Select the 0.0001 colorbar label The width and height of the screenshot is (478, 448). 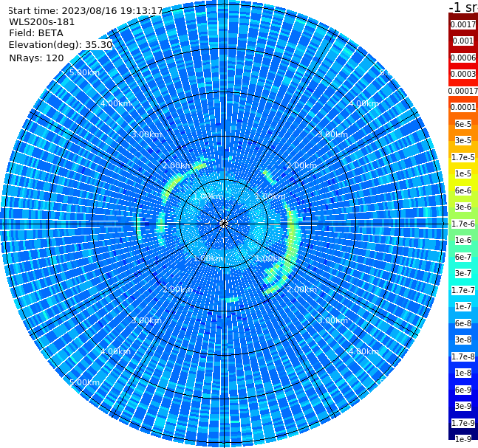point(463,107)
